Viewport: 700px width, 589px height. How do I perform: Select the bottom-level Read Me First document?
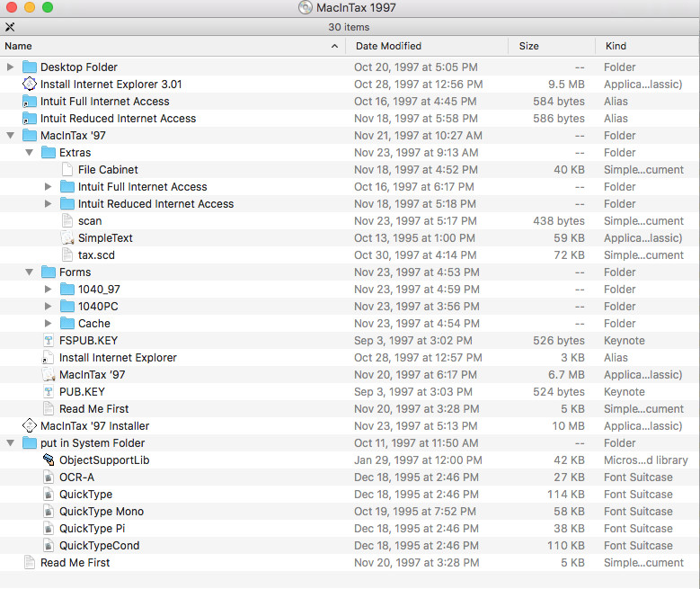(x=66, y=563)
